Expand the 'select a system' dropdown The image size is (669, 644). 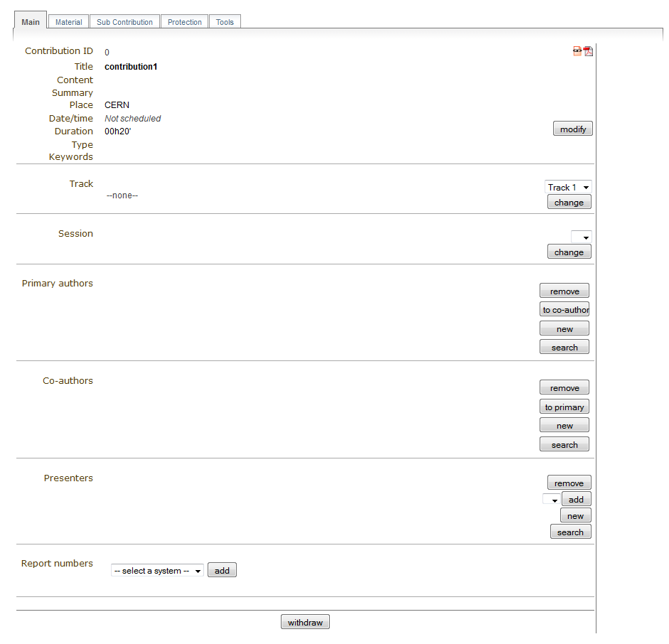157,571
